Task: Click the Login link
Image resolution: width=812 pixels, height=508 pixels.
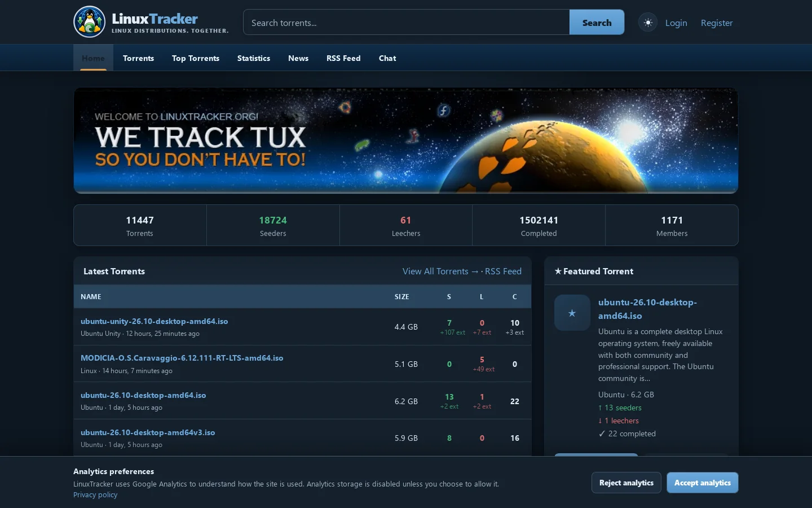Action: click(x=676, y=23)
